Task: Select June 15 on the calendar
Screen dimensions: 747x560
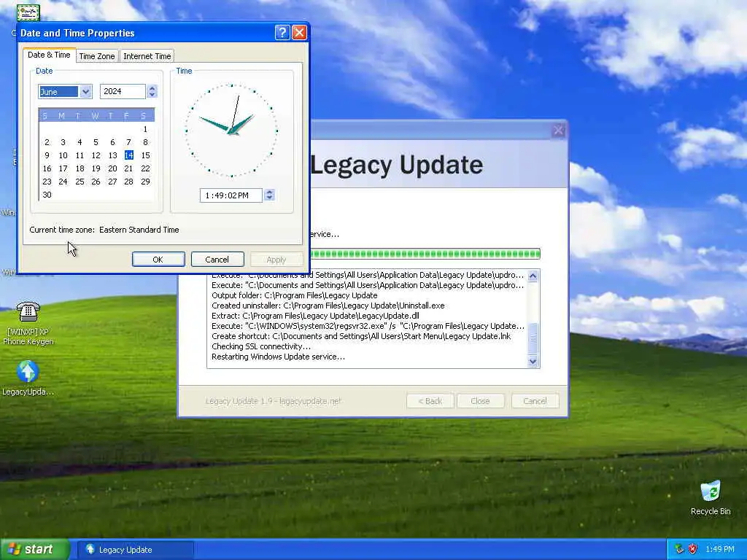Action: pos(145,155)
